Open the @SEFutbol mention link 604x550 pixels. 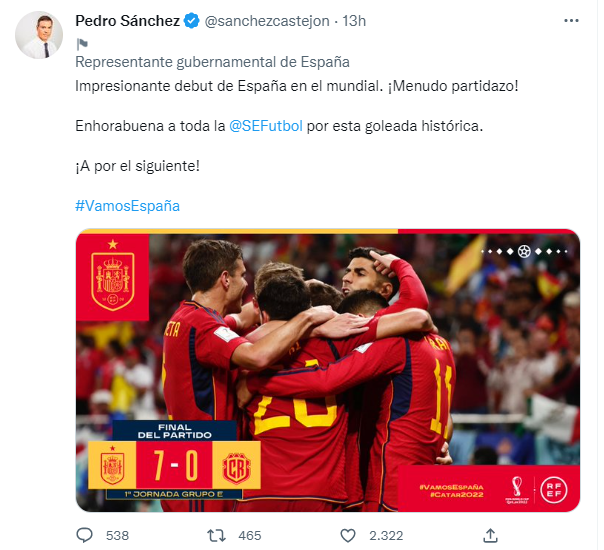pyautogui.click(x=265, y=126)
